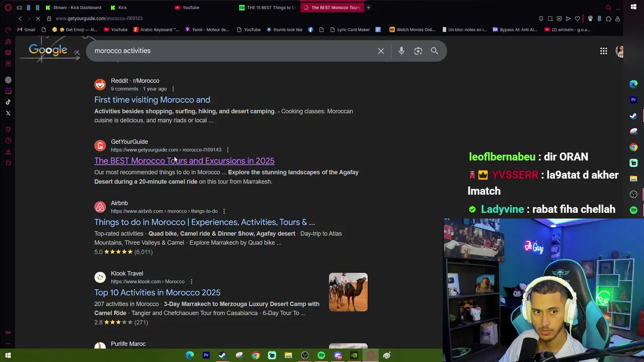Switch to Stream - Kick Dashboard tab
The height and width of the screenshot is (362, 644).
74,8
